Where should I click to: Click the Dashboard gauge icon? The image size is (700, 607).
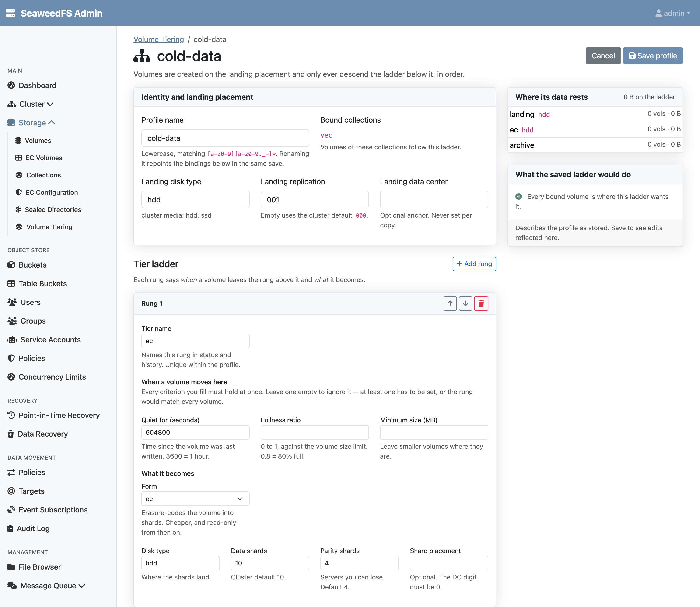point(11,85)
